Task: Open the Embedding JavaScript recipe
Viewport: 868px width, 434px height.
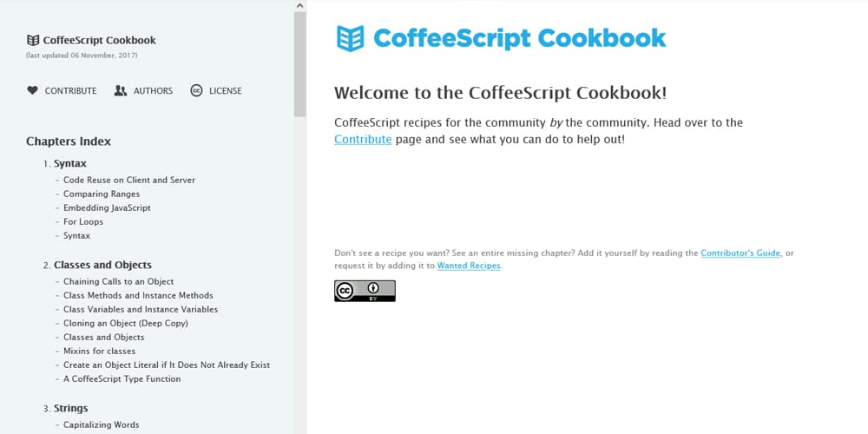Action: pos(107,207)
